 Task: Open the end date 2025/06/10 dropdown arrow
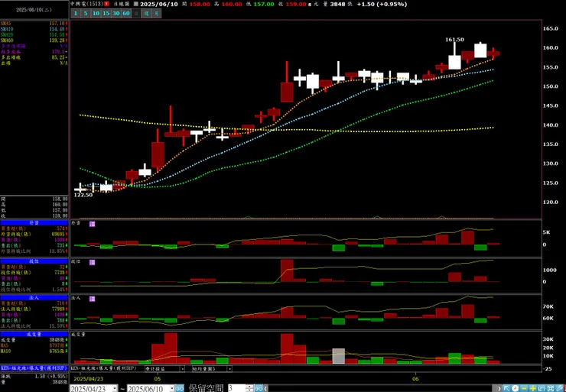(x=172, y=388)
